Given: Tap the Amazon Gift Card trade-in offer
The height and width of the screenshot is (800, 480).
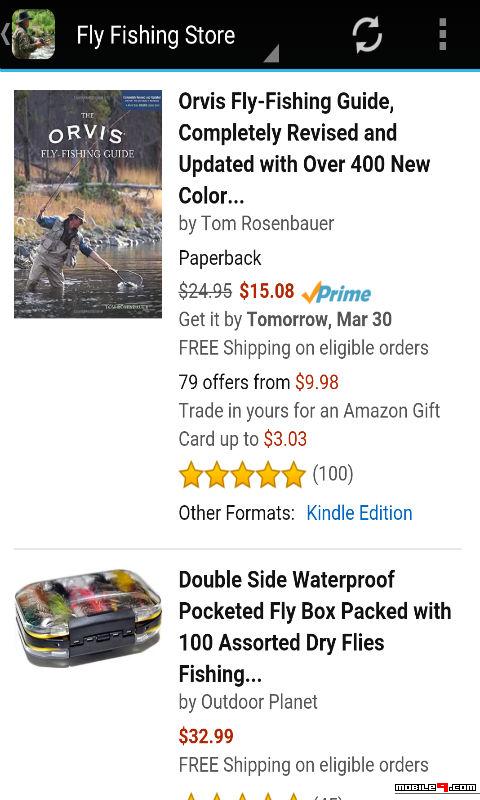Looking at the screenshot, I should coord(309,424).
